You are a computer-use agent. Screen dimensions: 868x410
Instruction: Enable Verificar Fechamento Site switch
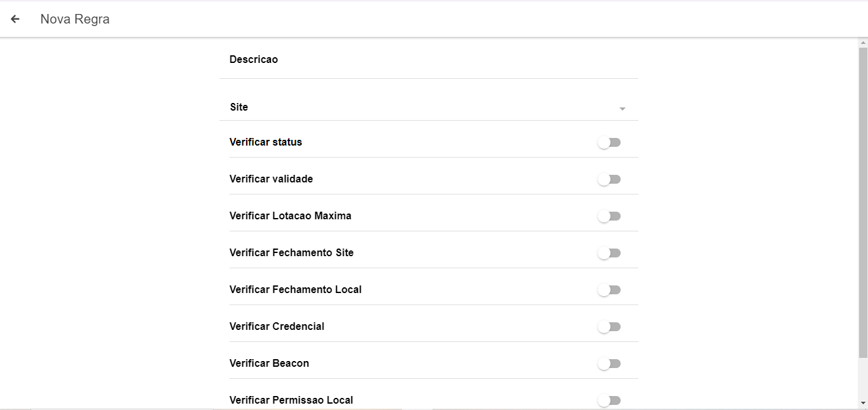pos(609,253)
